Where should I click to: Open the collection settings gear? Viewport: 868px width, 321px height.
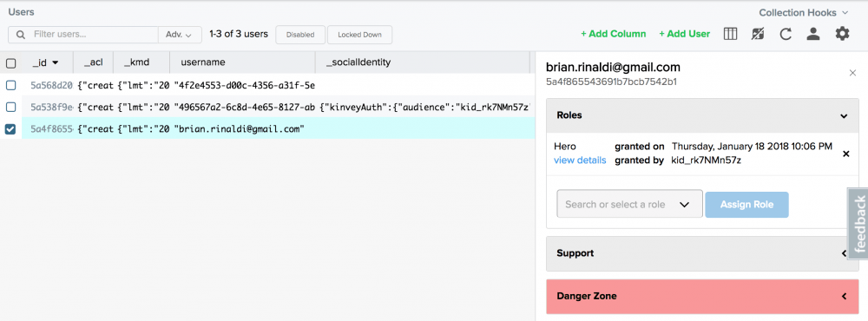[842, 34]
